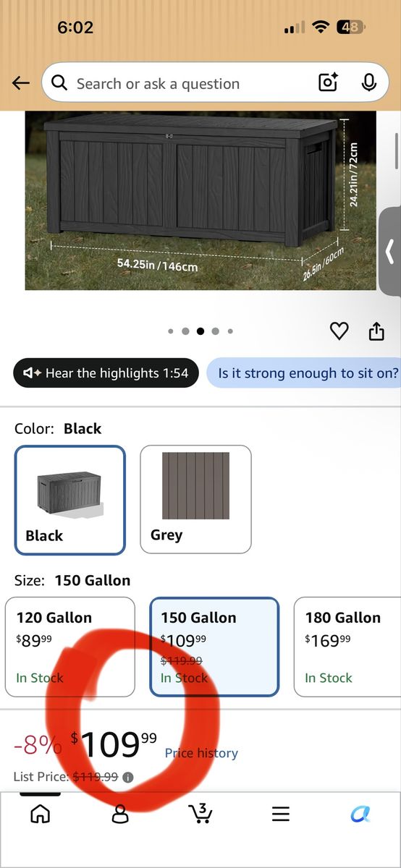The height and width of the screenshot is (868, 401).
Task: Open the hamburger menu icon
Action: point(281,814)
